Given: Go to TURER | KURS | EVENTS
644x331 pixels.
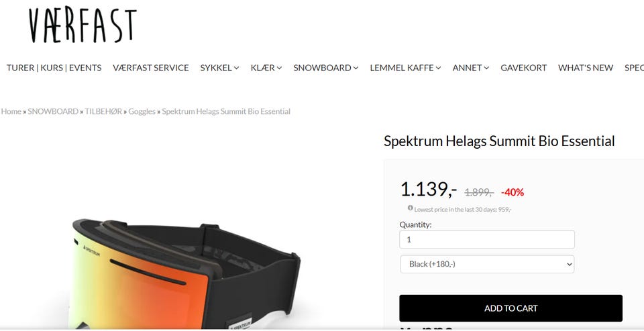Looking at the screenshot, I should (54, 68).
